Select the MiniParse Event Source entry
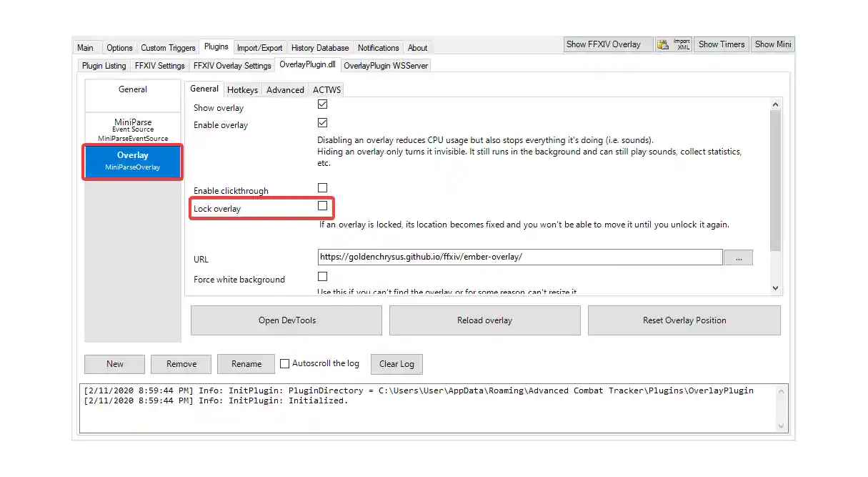This screenshot has width=868, height=477. 132,128
